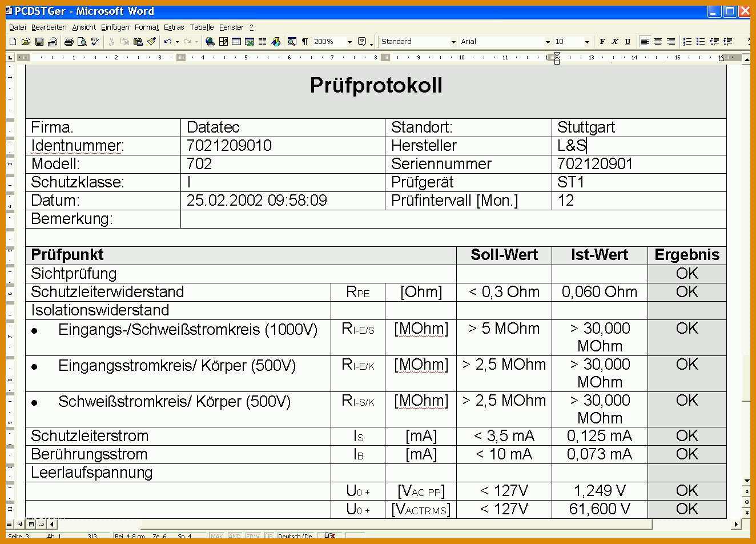
Task: Toggle ÄND track changes indicator
Action: pos(235,537)
